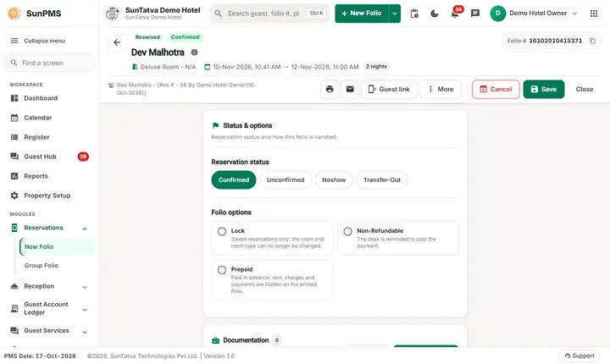Collapse the Reservations module chevron
Image resolution: width=610 pixels, height=364 pixels.
pyautogui.click(x=85, y=229)
